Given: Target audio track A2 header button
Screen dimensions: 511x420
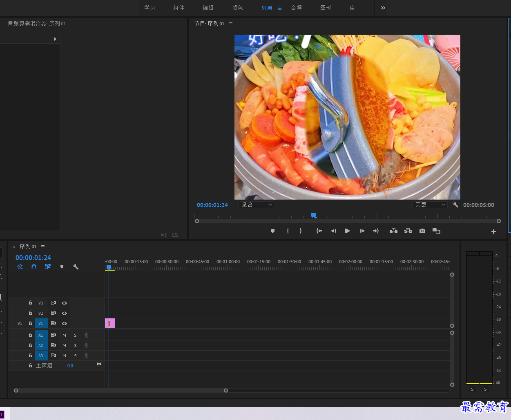Looking at the screenshot, I should [41, 345].
